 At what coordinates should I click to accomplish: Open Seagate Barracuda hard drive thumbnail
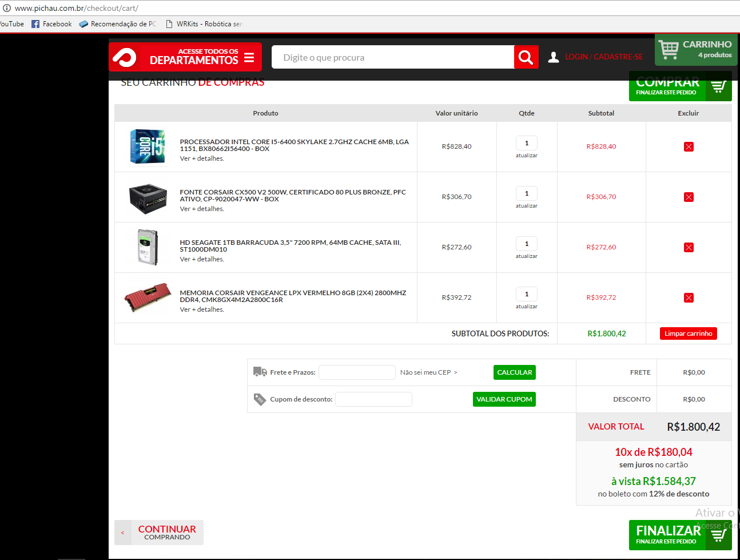(x=148, y=247)
